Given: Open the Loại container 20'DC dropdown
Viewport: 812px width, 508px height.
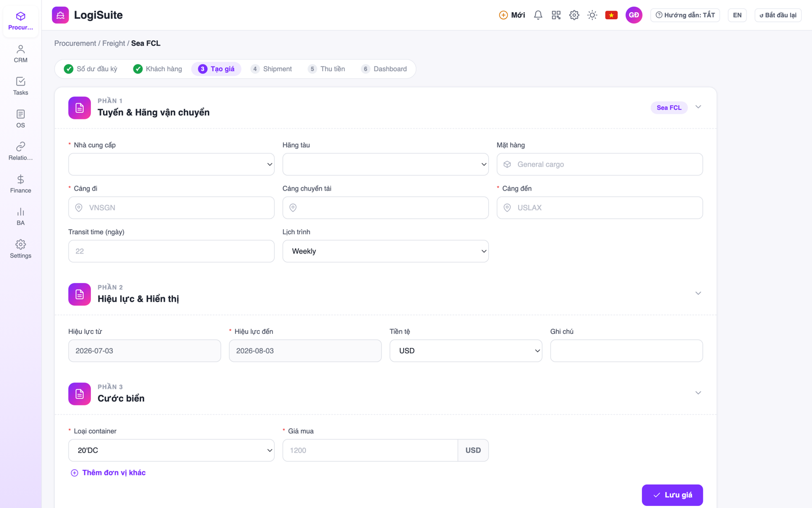Looking at the screenshot, I should pos(172,451).
